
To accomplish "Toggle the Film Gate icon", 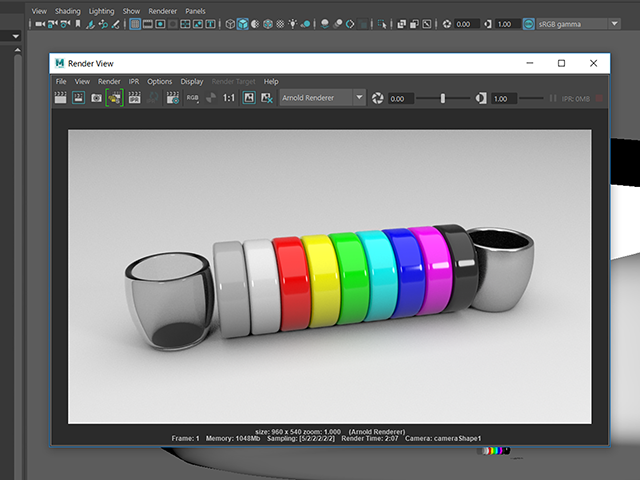I will (x=148, y=24).
